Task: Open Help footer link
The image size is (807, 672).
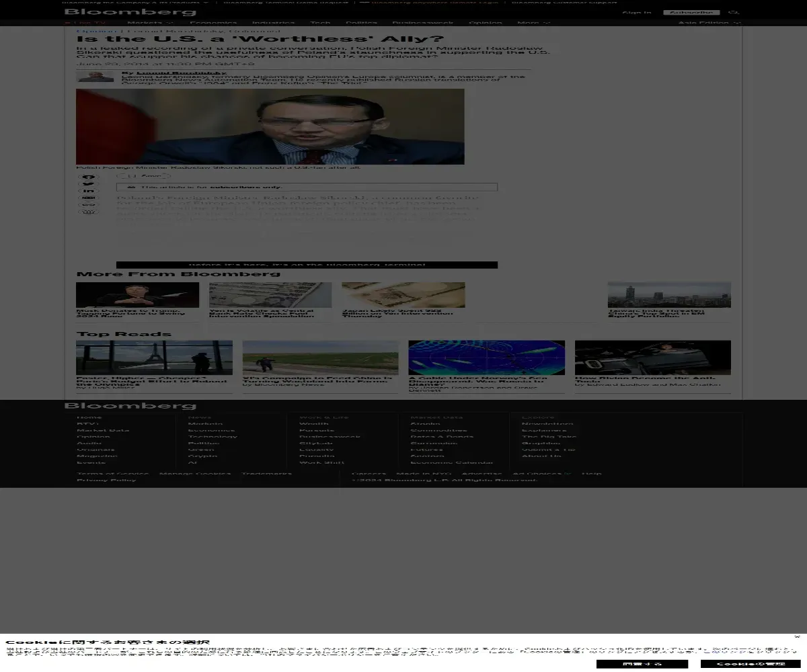Action: tap(592, 474)
